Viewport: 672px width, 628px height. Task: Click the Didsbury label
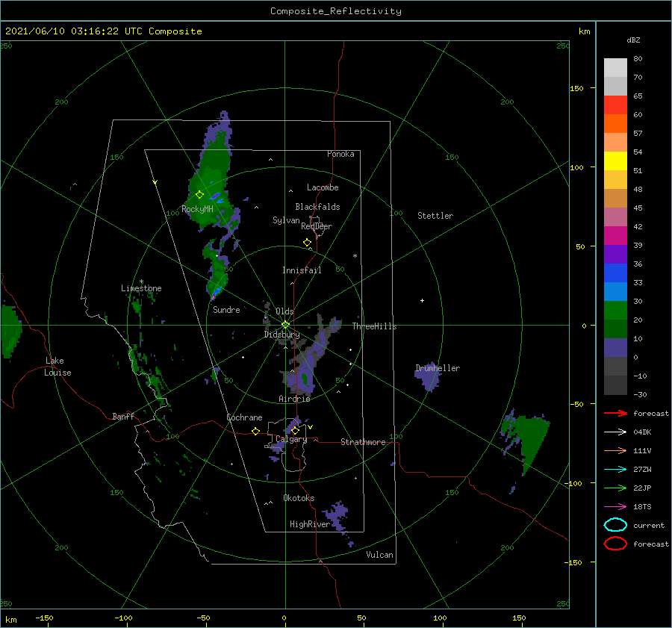click(282, 335)
